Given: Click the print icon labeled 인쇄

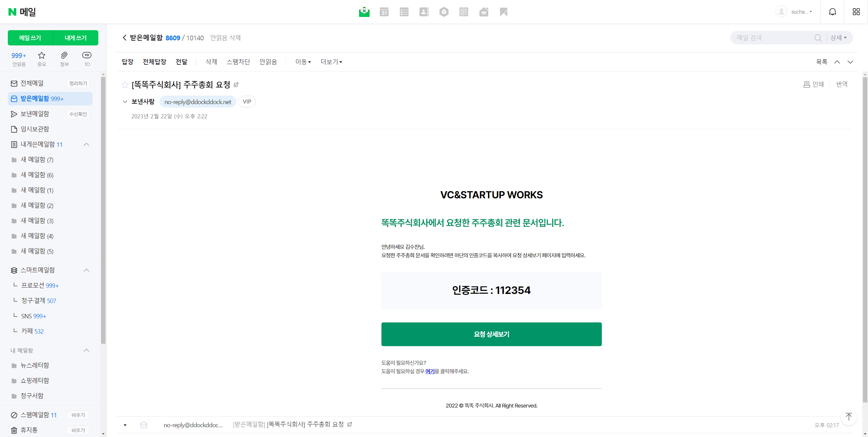Looking at the screenshot, I should pyautogui.click(x=813, y=84).
